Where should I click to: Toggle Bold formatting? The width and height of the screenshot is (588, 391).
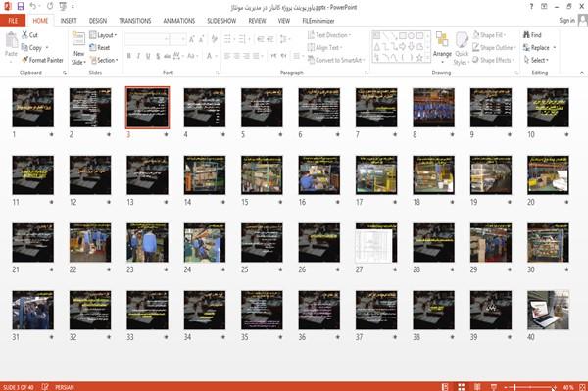tap(129, 56)
